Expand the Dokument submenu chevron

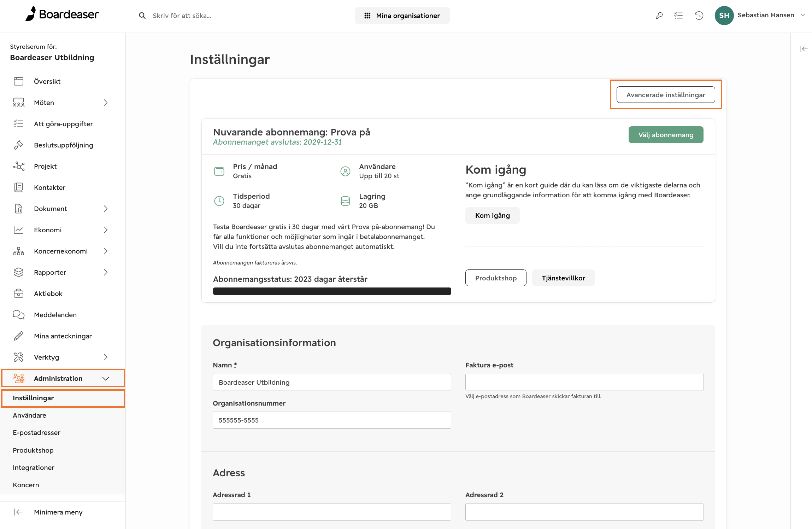[x=106, y=209]
